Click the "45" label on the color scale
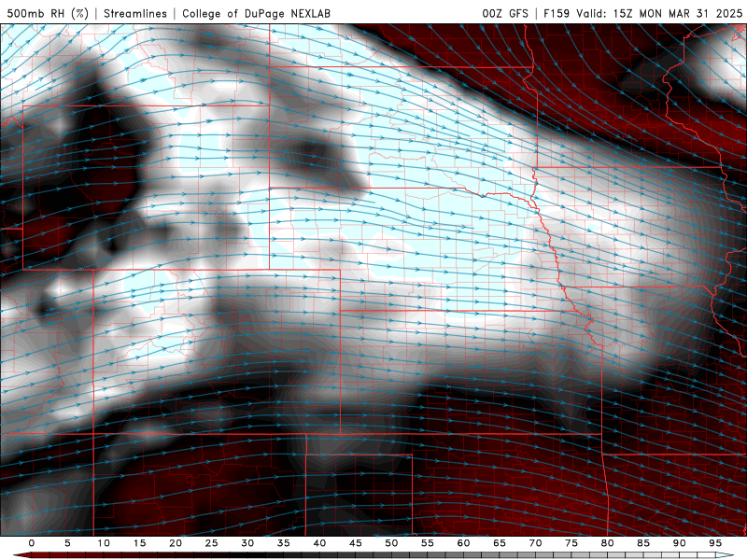This screenshot has width=747, height=560. (x=356, y=543)
